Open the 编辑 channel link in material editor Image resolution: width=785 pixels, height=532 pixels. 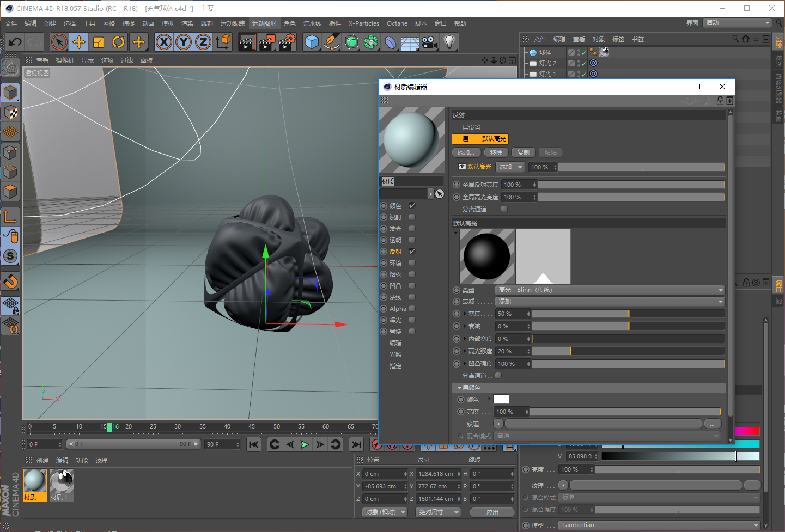pyautogui.click(x=395, y=343)
